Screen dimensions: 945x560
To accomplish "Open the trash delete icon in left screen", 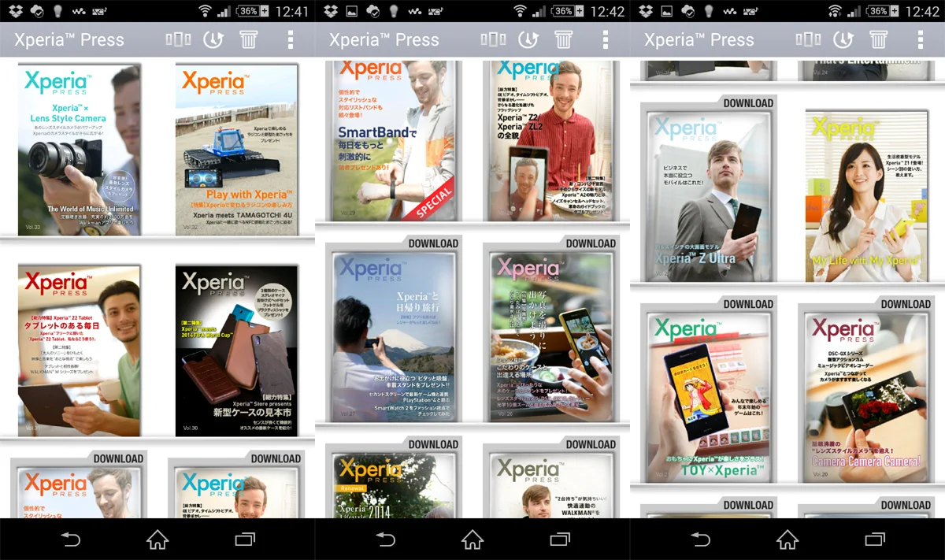I will (x=249, y=39).
